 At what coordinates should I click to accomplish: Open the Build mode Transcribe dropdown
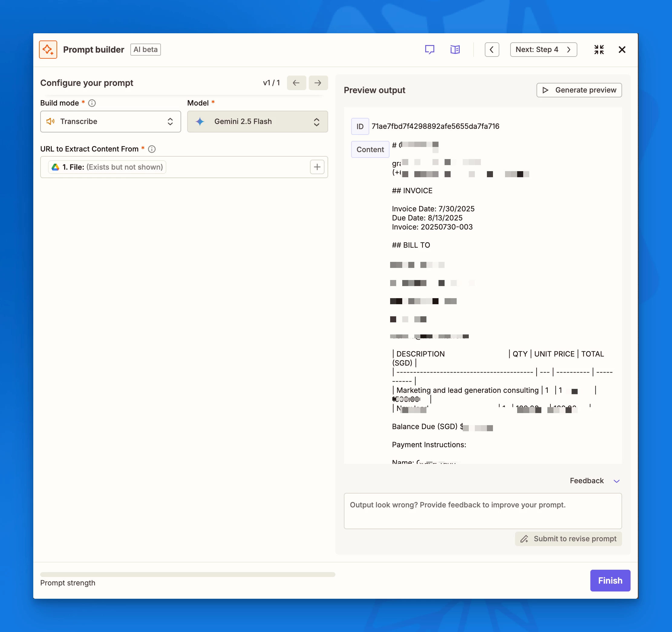(x=110, y=122)
